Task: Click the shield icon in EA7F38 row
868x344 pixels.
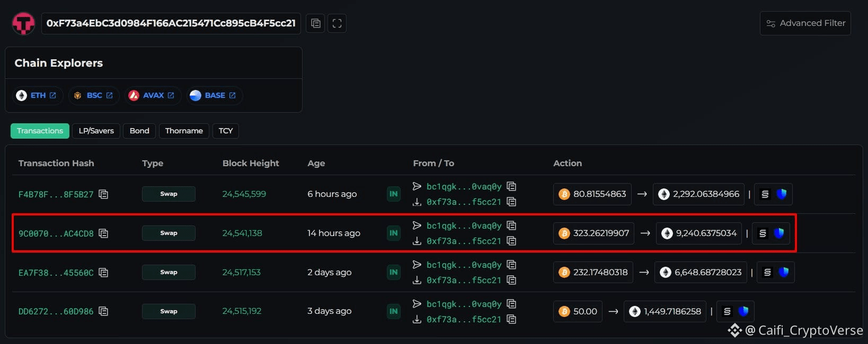Action: tap(784, 272)
